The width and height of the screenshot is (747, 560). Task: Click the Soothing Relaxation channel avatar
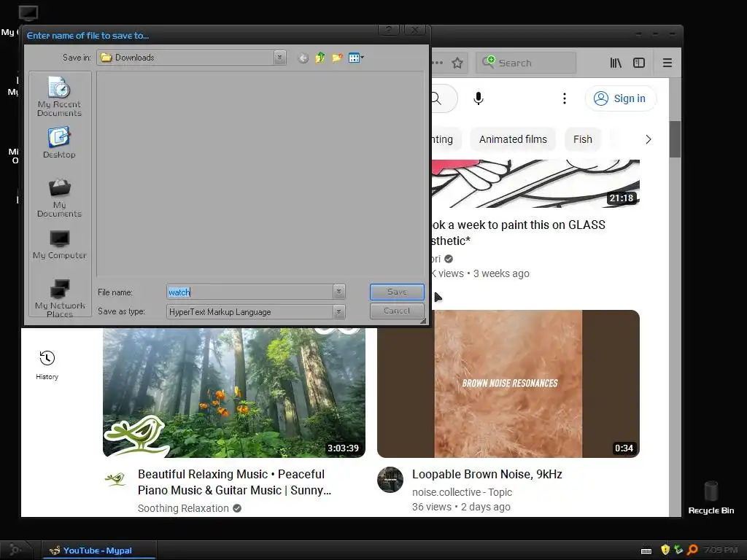click(116, 479)
